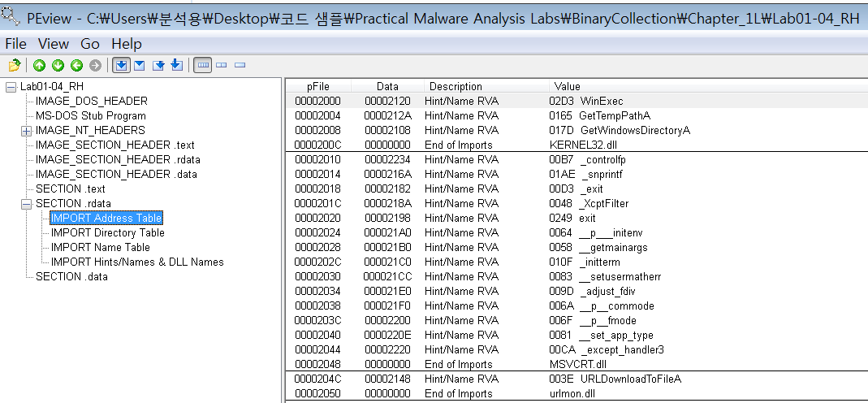The image size is (868, 403).
Task: Select the _snprintf import row
Action: 577,175
